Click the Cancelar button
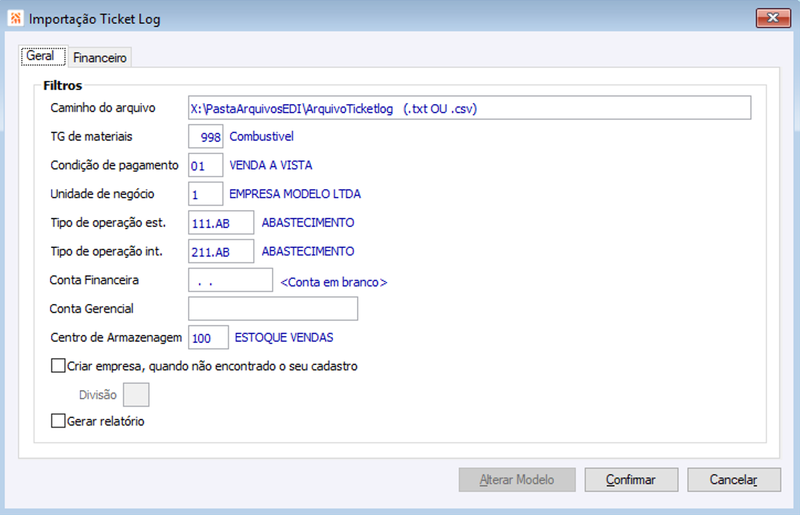Viewport: 800px width, 515px height. coord(734,480)
